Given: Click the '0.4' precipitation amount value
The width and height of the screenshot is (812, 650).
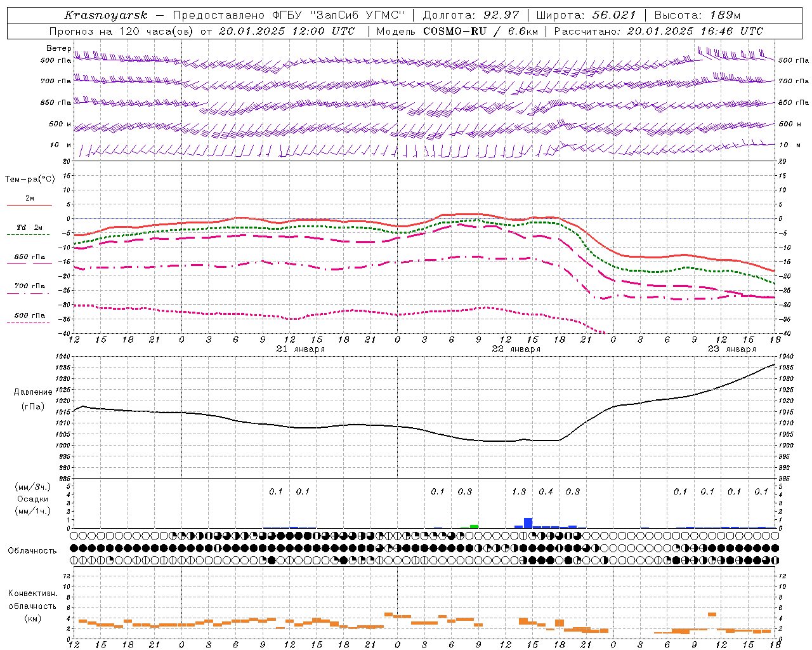Looking at the screenshot, I should click(546, 491).
